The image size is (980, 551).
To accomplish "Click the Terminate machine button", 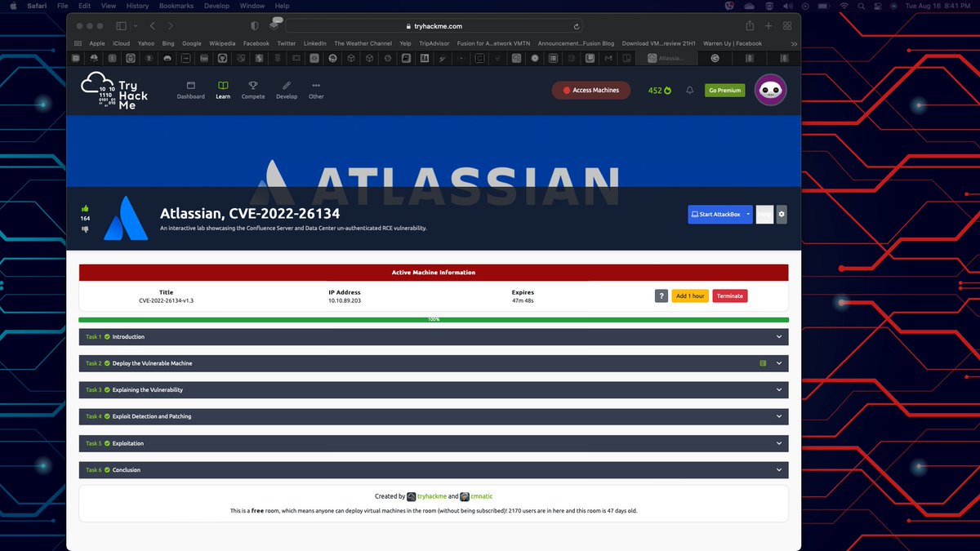I will 730,295.
